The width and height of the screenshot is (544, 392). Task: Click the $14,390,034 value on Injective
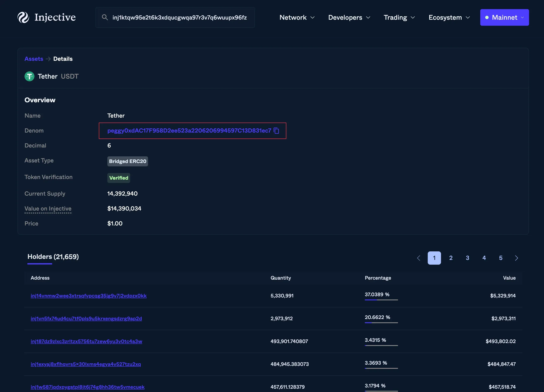pyautogui.click(x=124, y=208)
